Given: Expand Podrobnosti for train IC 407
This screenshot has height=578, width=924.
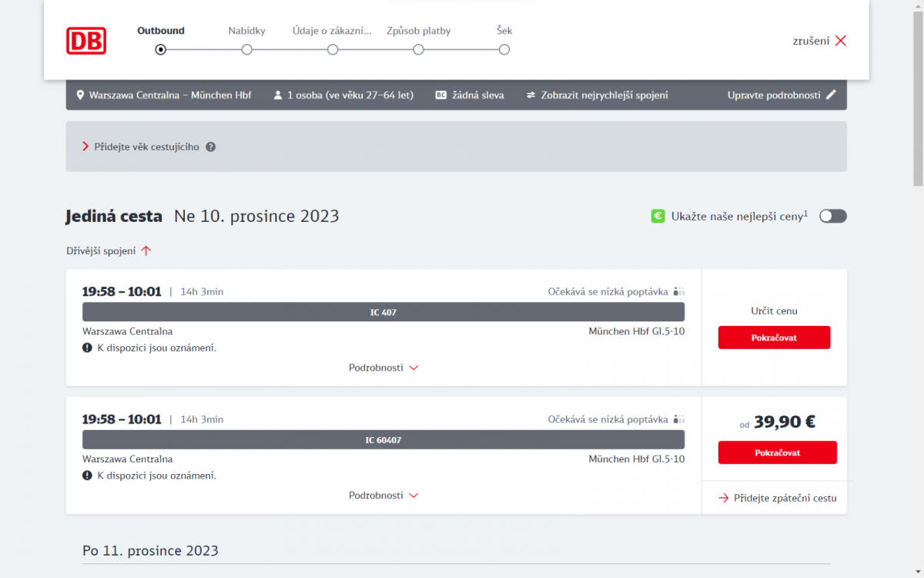Looking at the screenshot, I should pyautogui.click(x=383, y=368).
